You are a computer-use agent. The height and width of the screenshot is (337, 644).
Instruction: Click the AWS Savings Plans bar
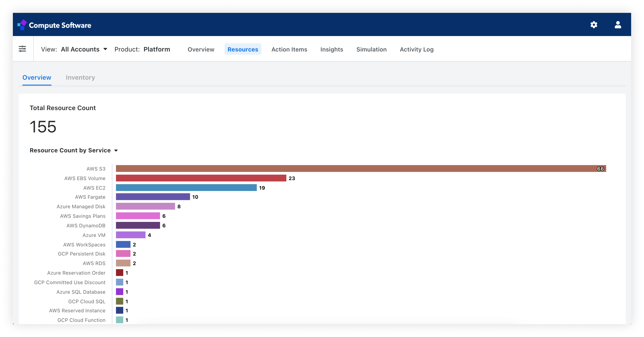(138, 216)
